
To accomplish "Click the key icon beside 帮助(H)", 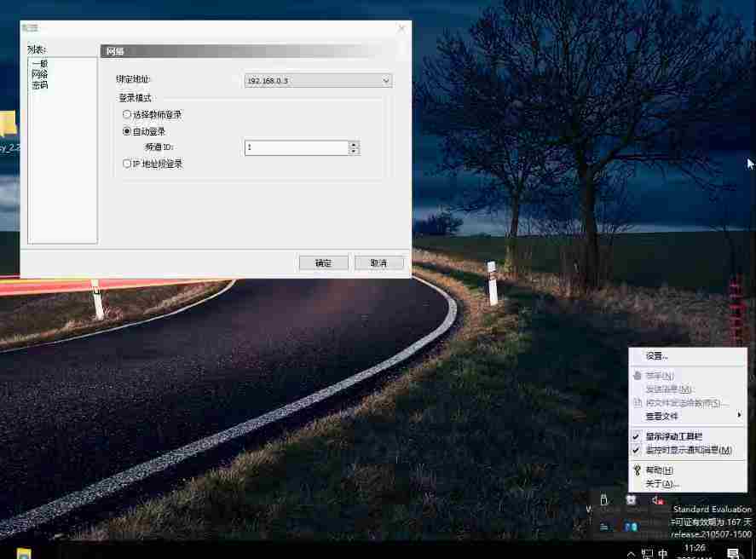I will 636,470.
